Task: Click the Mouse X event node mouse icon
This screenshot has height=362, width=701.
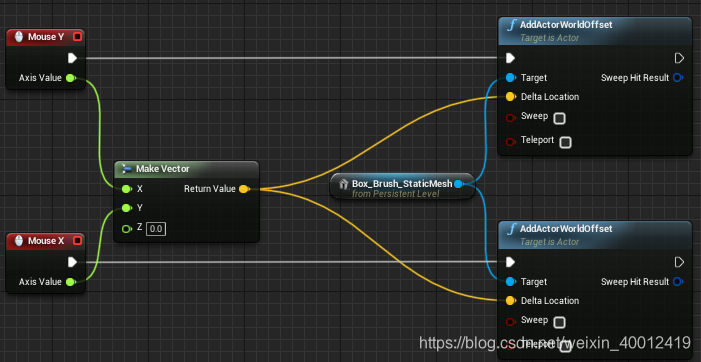Action: pyautogui.click(x=19, y=241)
